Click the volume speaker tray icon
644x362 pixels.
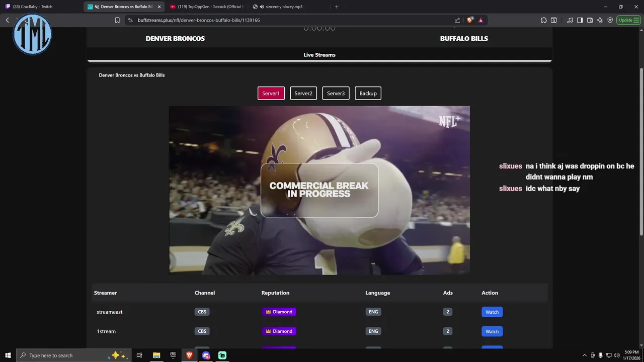617,355
